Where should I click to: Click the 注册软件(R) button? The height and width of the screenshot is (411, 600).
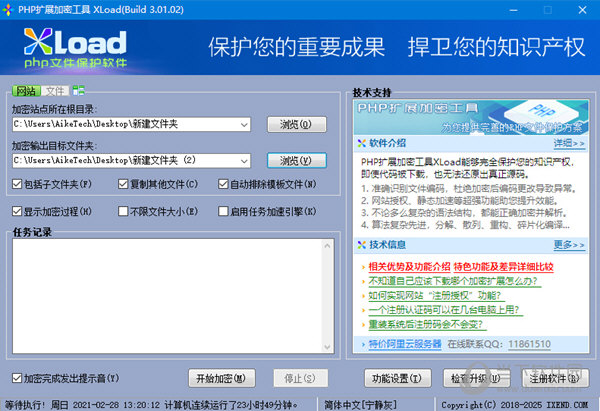point(555,378)
